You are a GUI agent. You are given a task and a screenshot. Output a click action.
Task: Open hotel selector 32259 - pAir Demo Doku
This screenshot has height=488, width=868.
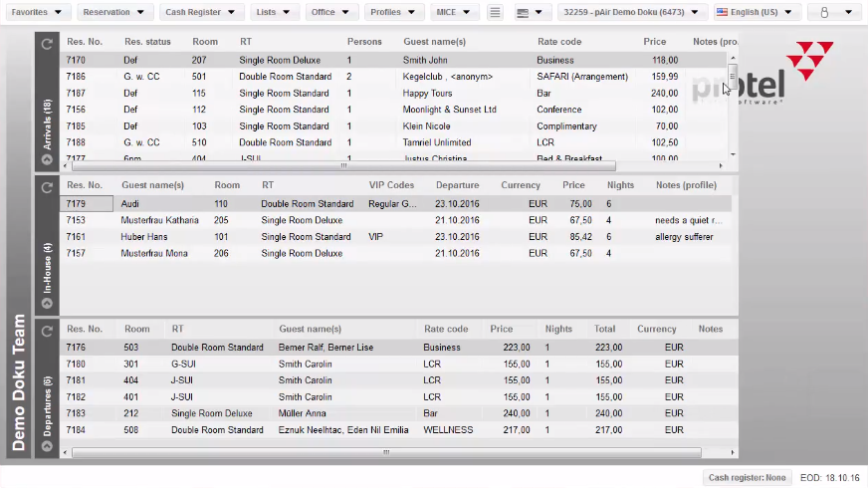pyautogui.click(x=631, y=12)
